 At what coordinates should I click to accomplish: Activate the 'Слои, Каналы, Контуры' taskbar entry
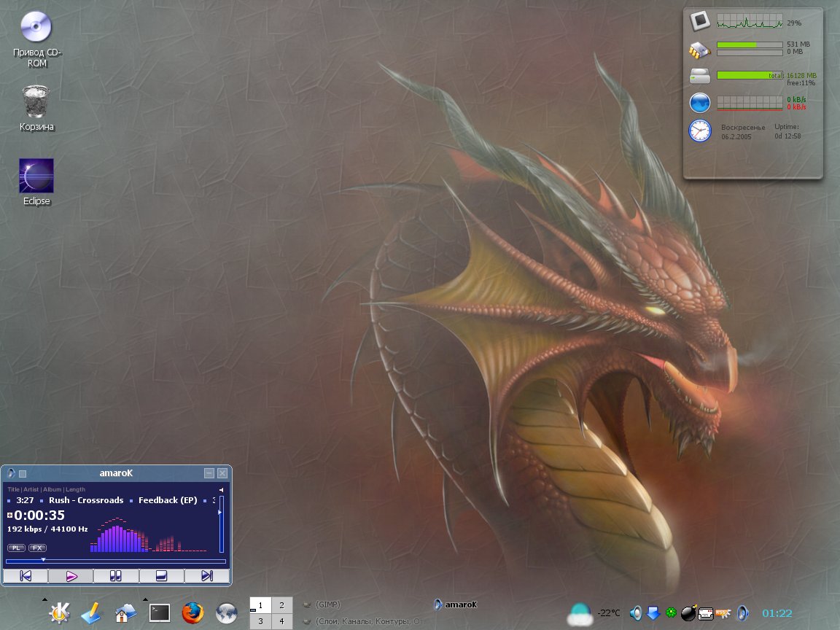365,621
